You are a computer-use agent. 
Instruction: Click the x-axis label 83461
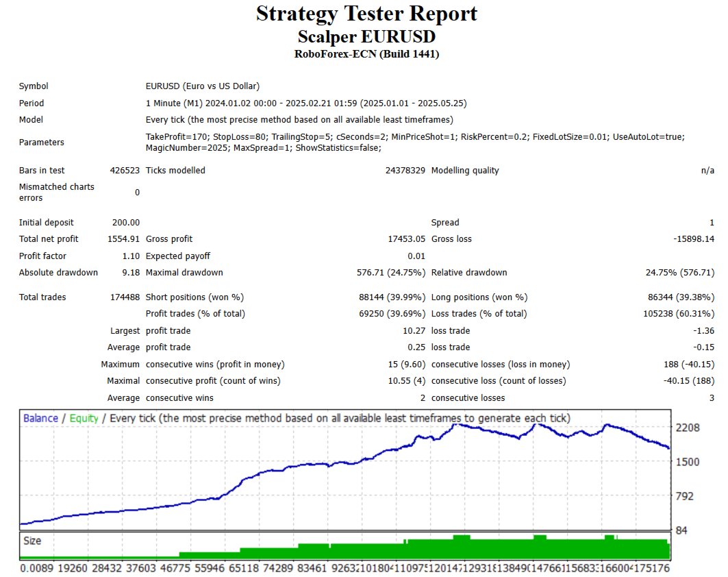312,568
